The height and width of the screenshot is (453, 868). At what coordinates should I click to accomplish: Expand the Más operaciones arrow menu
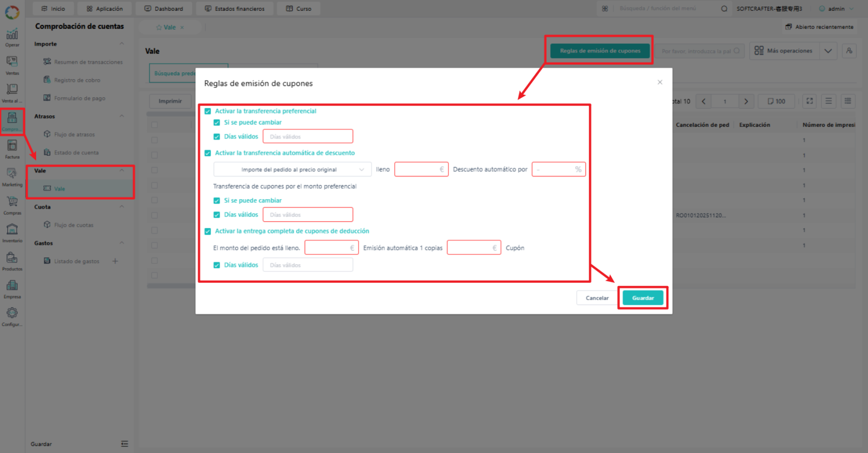(x=828, y=51)
